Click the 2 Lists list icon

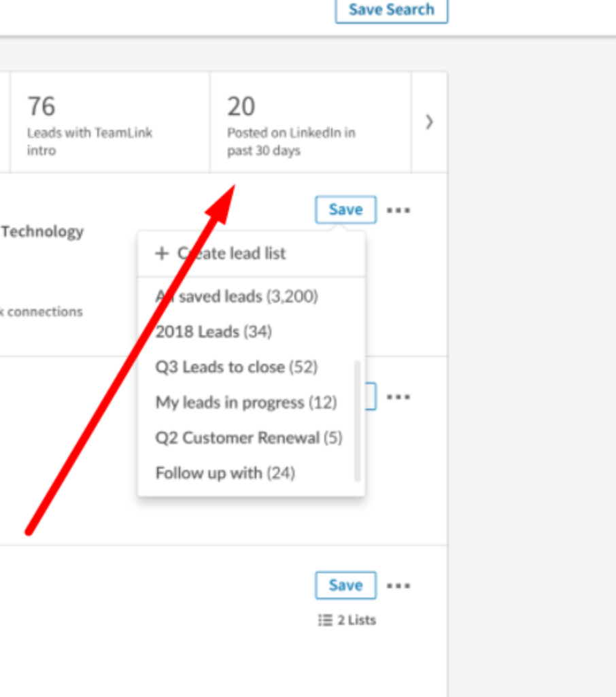(325, 619)
